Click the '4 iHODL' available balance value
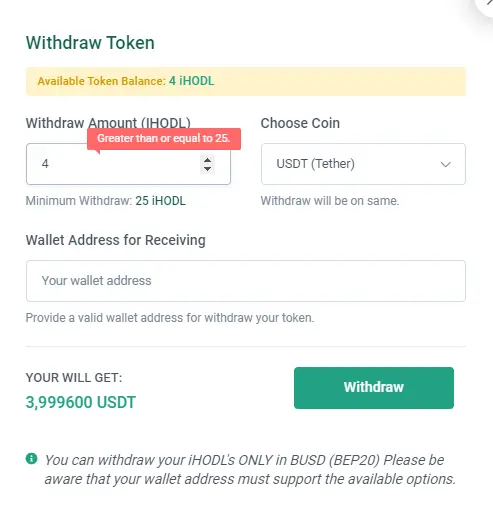Image resolution: width=493 pixels, height=524 pixels. pos(192,81)
